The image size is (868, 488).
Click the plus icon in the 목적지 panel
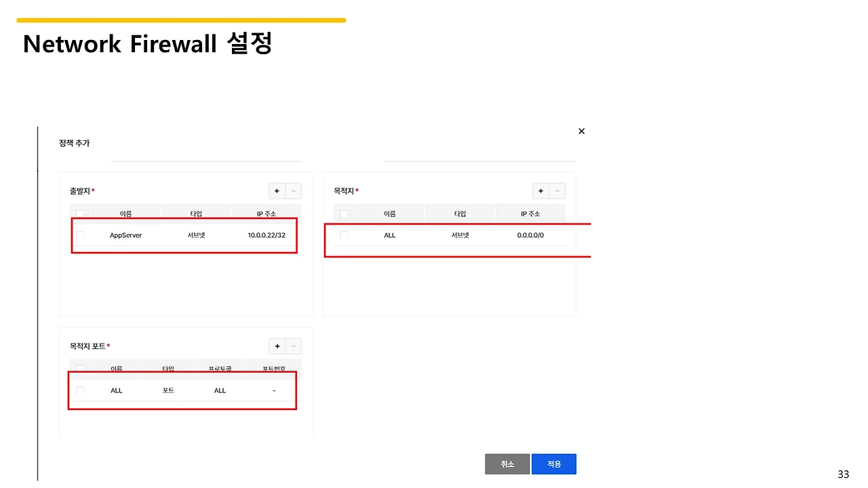(540, 190)
